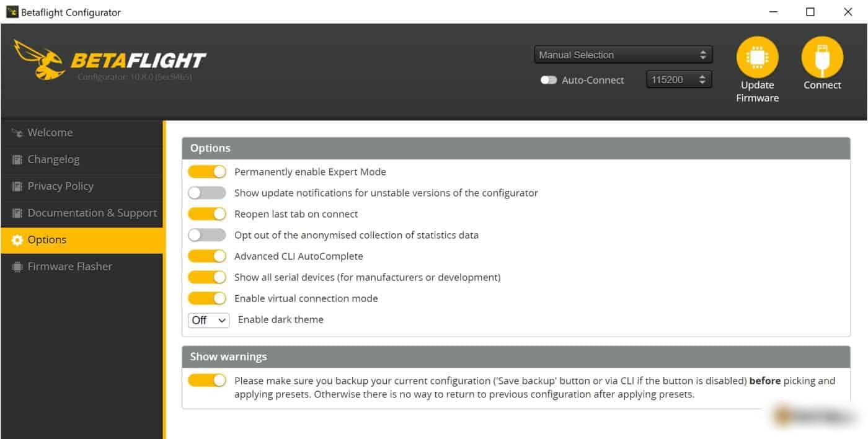Click the Documentation & Support sidebar icon
Viewport: 868px width, 439px height.
click(17, 213)
